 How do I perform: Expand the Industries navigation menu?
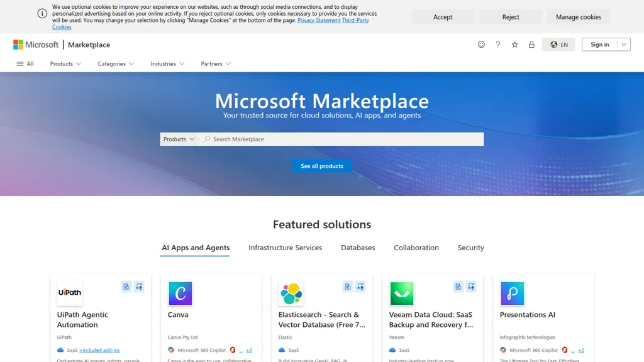[167, 63]
